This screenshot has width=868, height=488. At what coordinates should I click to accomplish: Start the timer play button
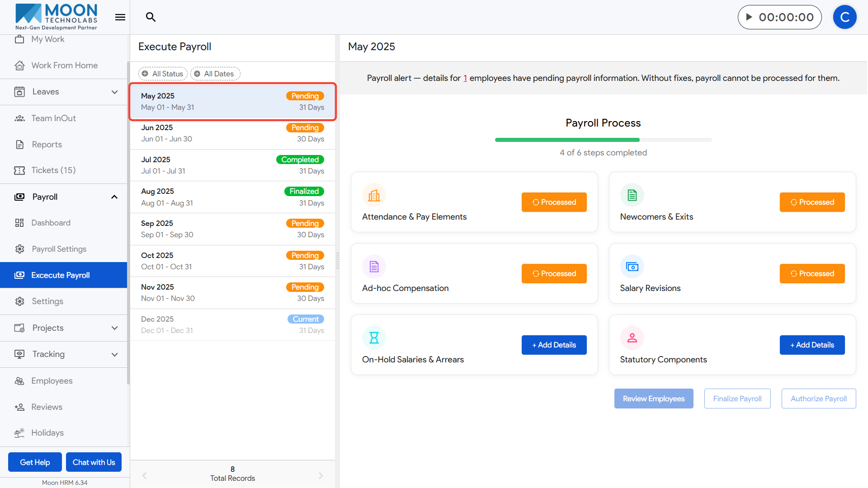point(749,17)
